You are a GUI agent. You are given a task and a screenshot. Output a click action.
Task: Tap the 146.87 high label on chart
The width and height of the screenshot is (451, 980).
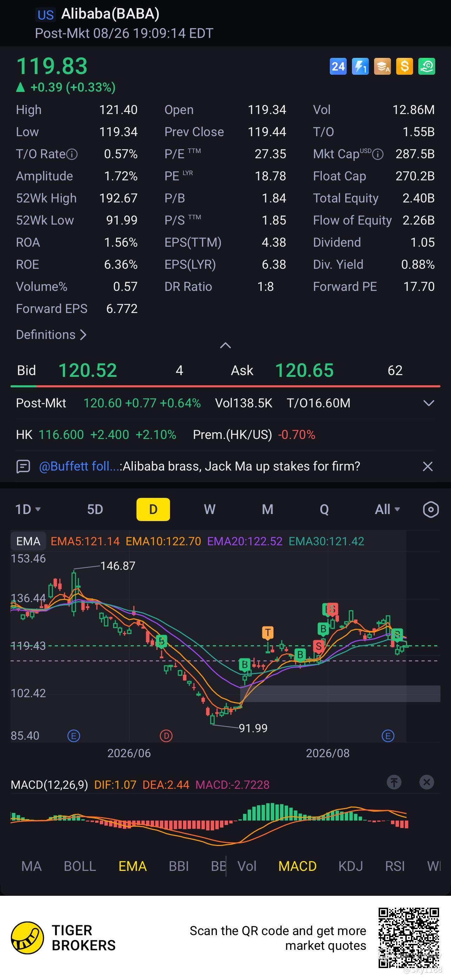[x=118, y=566]
